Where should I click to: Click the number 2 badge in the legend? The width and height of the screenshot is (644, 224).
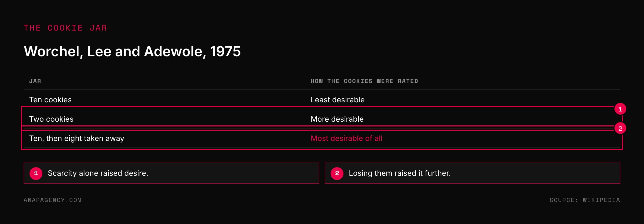(337, 173)
